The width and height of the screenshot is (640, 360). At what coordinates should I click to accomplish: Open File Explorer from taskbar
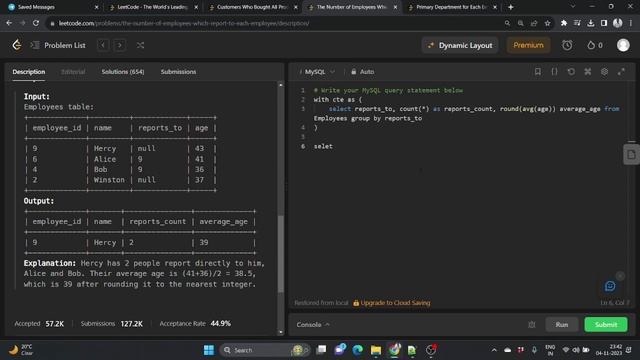376,350
